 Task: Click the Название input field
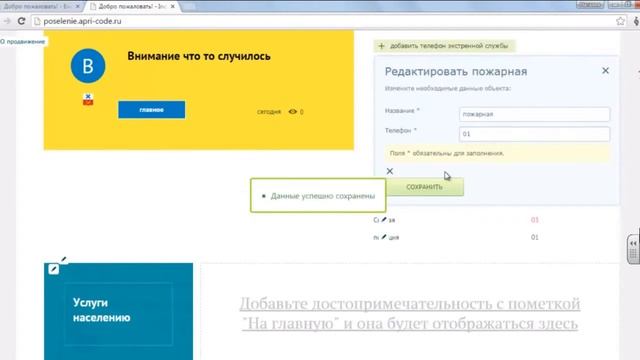point(534,114)
